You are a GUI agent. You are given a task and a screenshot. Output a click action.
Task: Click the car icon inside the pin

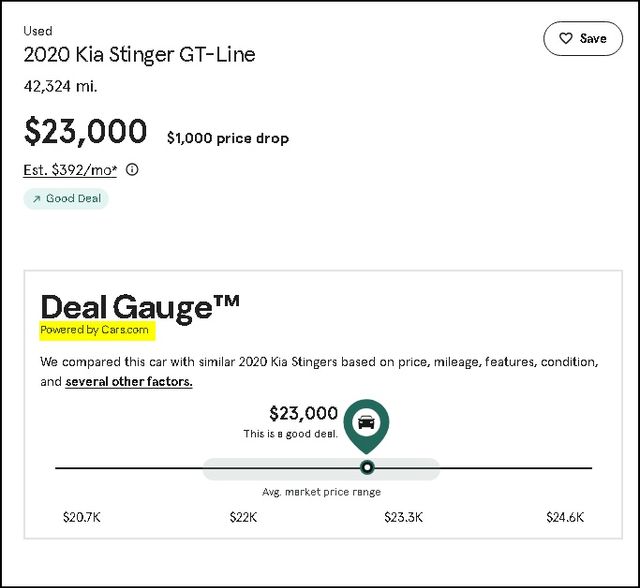(x=366, y=422)
